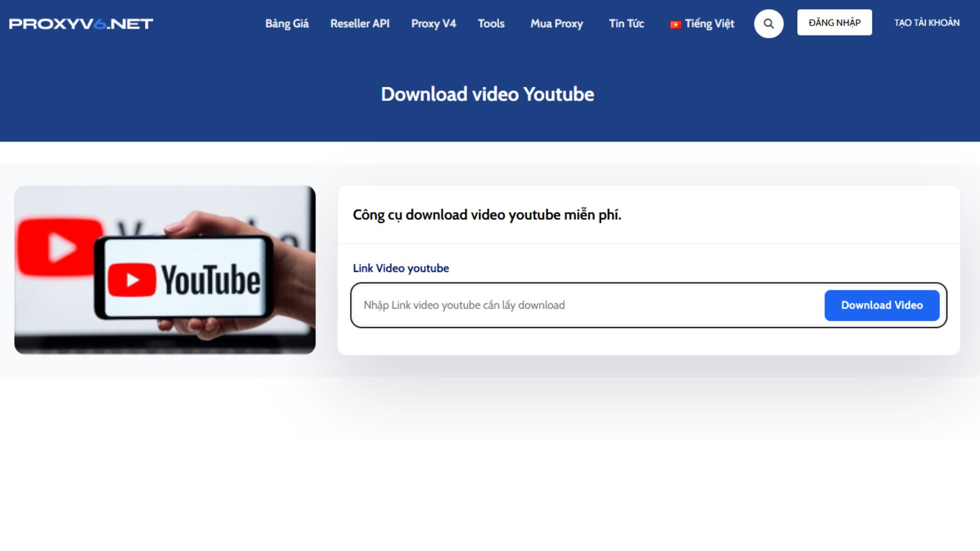Open the Tools menu

point(491,23)
